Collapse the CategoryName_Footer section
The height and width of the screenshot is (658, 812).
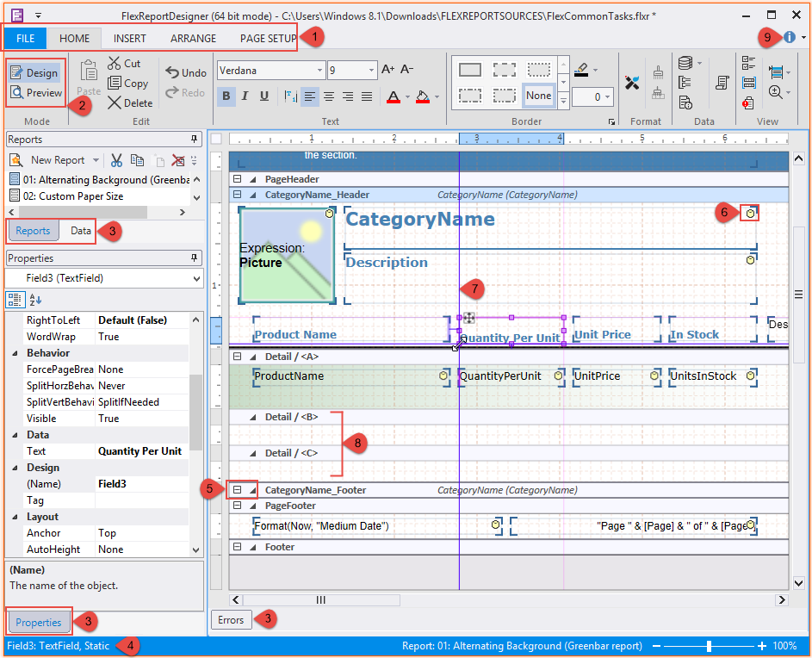237,490
